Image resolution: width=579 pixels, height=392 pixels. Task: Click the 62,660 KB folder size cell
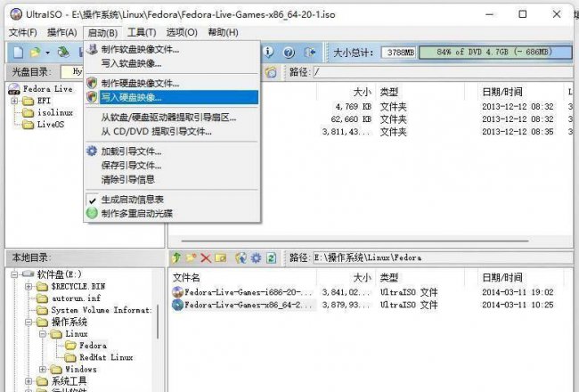352,119
